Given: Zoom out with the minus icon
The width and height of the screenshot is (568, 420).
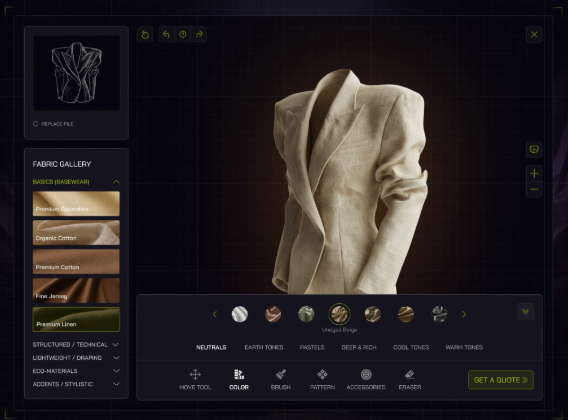Looking at the screenshot, I should [534, 189].
